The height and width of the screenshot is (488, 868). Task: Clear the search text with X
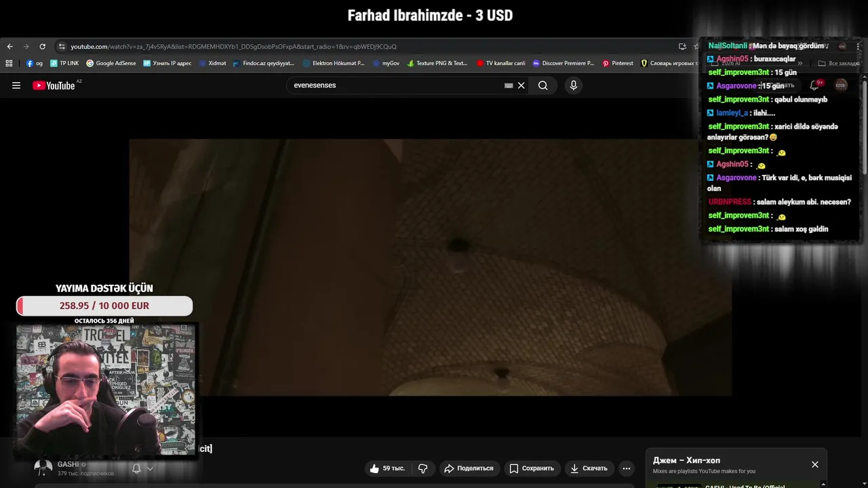tap(521, 85)
